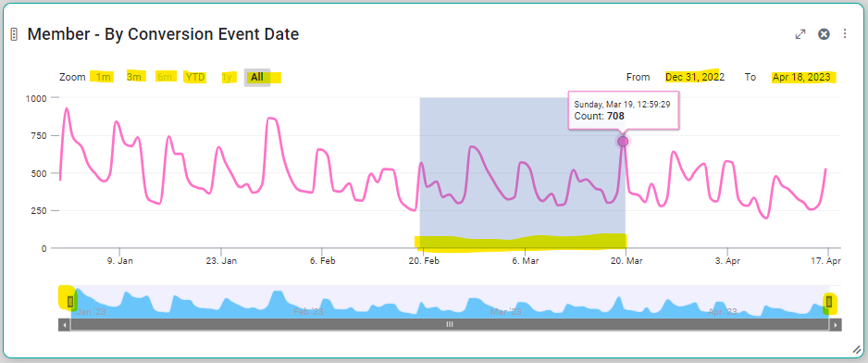Click the right navigator range handle
The image size is (868, 363).
[829, 302]
